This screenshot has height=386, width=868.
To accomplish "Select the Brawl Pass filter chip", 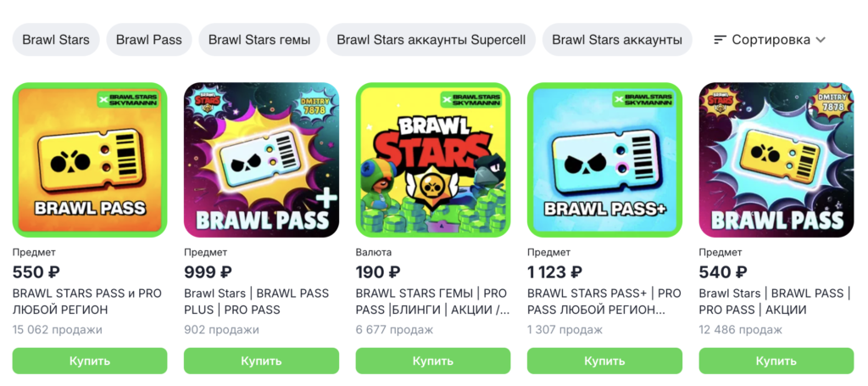I will 149,40.
